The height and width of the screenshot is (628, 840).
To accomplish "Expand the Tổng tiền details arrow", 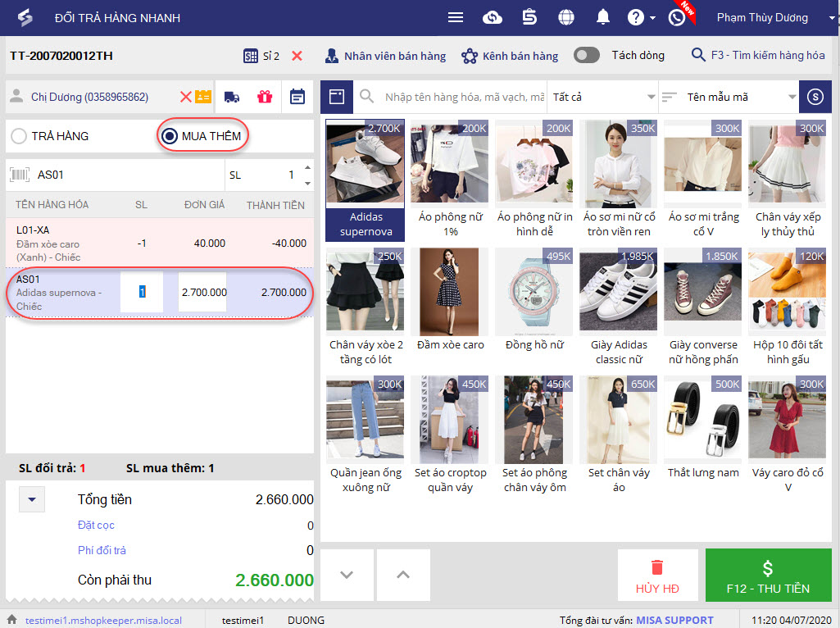I will (x=32, y=499).
